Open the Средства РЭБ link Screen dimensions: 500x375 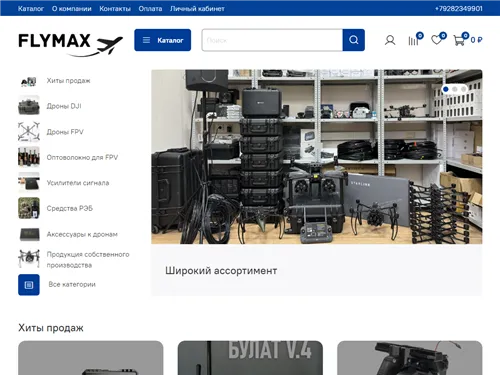click(70, 208)
